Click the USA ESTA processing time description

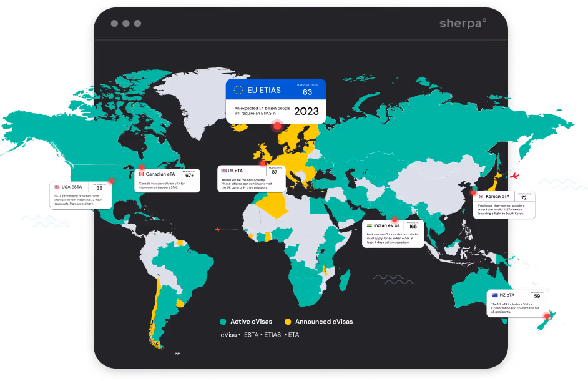coord(78,200)
